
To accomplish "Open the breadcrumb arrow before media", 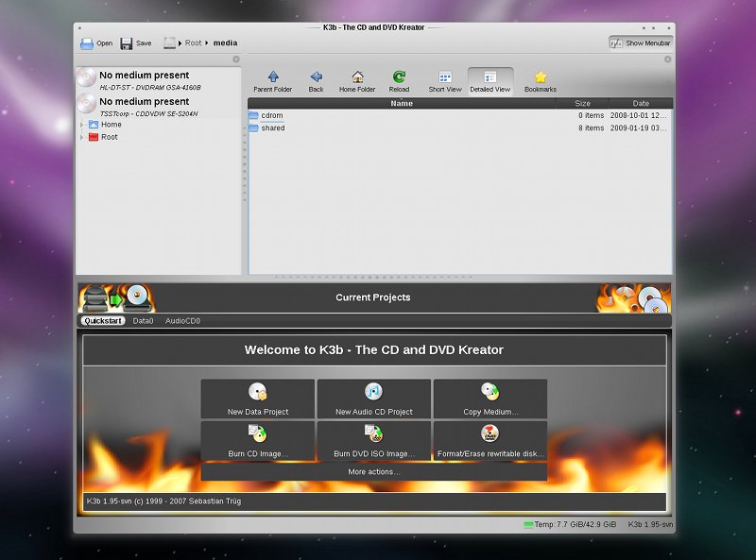I will (207, 43).
